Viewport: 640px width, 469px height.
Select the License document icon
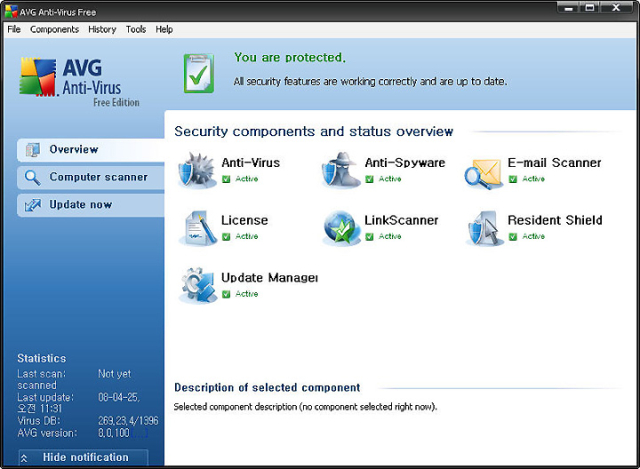[198, 228]
